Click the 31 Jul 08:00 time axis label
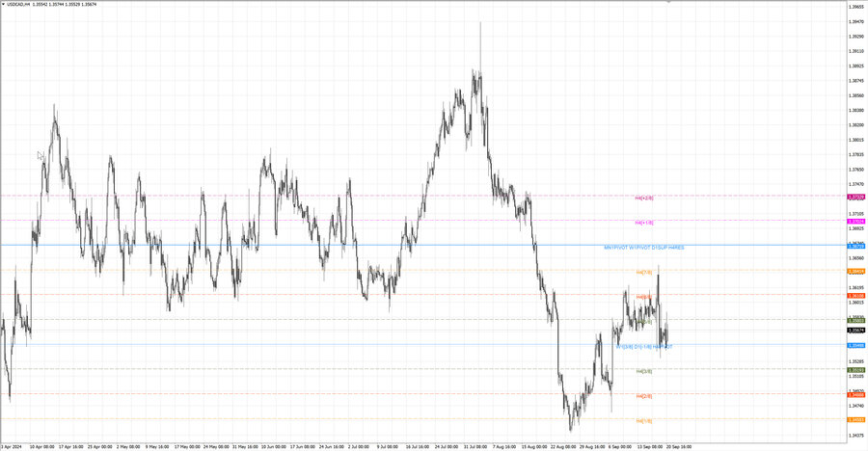The height and width of the screenshot is (451, 868). (475, 446)
